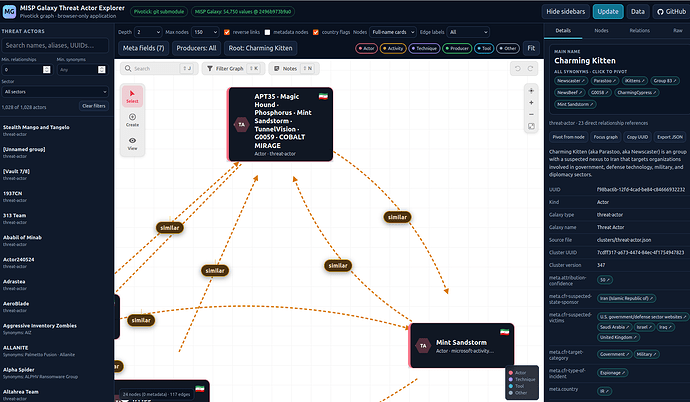Screen dimensions: 690x402
Task: Click the Hide sidebars button
Action: pyautogui.click(x=565, y=12)
